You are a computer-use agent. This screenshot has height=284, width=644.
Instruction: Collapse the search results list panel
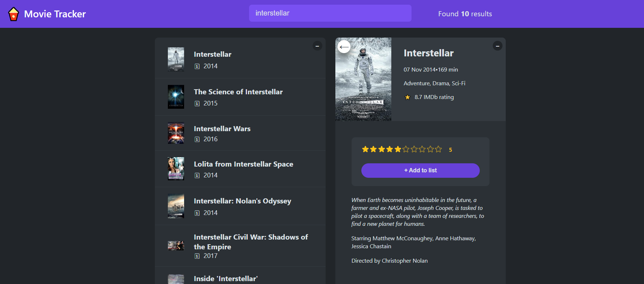pos(317,46)
